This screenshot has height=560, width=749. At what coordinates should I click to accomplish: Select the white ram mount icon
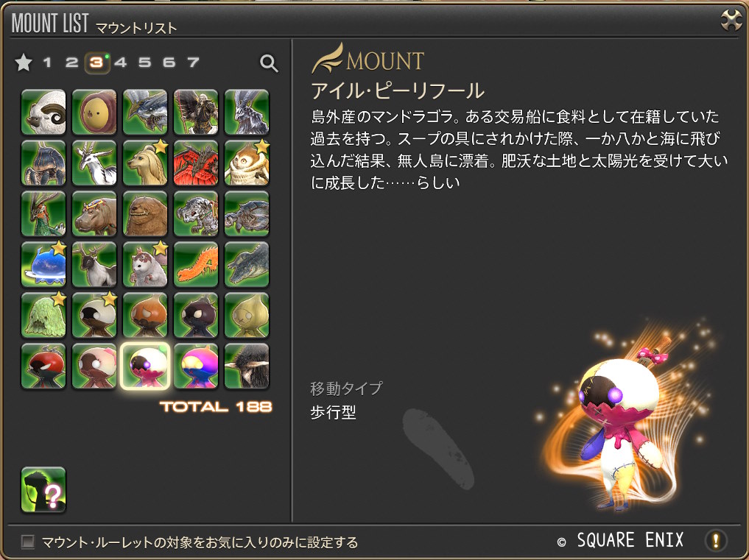[43, 112]
